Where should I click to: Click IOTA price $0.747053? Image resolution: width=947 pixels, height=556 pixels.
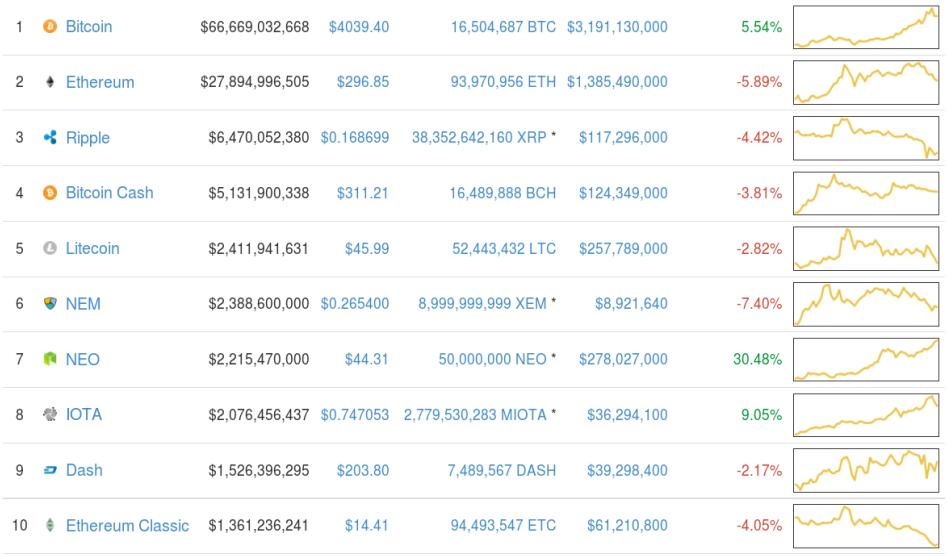click(x=354, y=415)
